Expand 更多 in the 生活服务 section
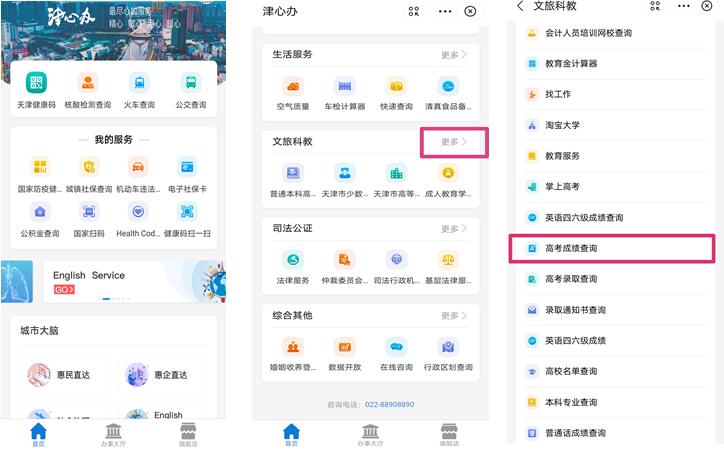The width and height of the screenshot is (724, 471). [454, 54]
